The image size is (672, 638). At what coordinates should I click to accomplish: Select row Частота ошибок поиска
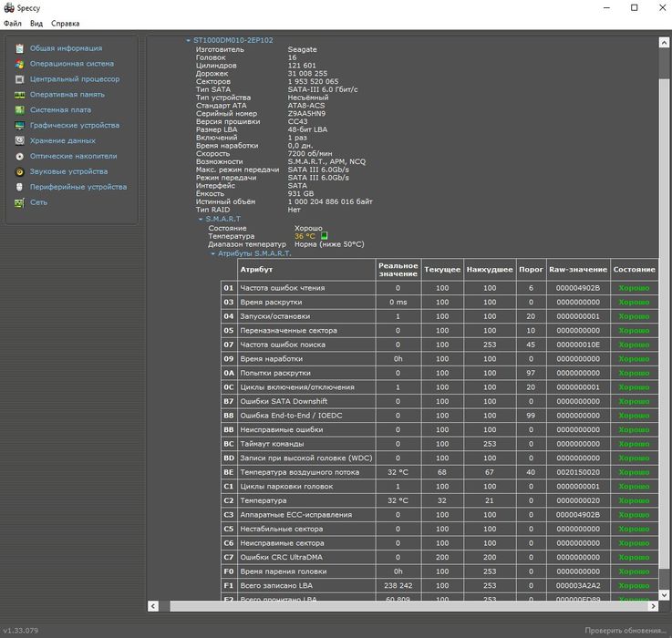pos(439,345)
